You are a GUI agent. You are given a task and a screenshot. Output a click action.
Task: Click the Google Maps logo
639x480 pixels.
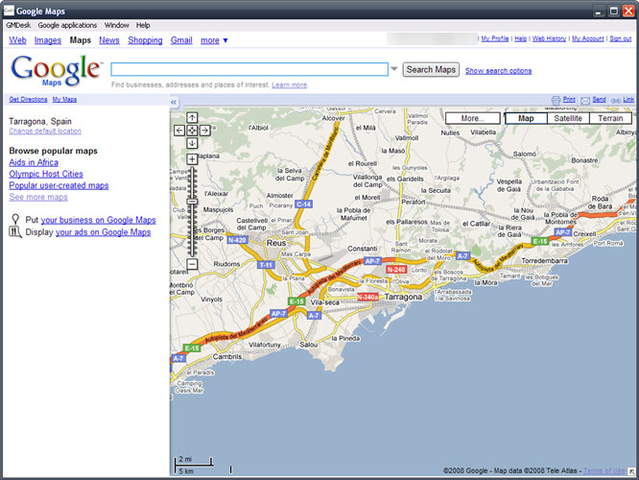(56, 70)
